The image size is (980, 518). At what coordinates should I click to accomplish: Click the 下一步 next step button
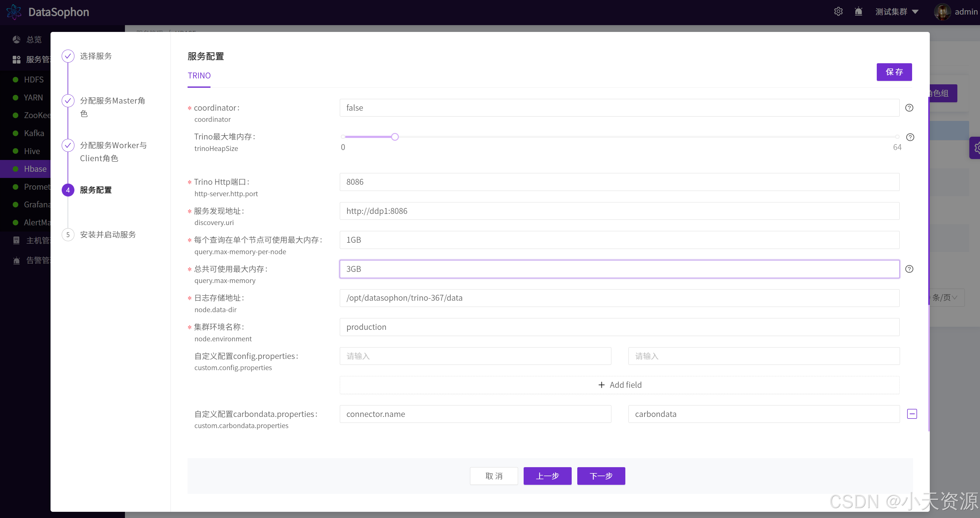pos(601,476)
